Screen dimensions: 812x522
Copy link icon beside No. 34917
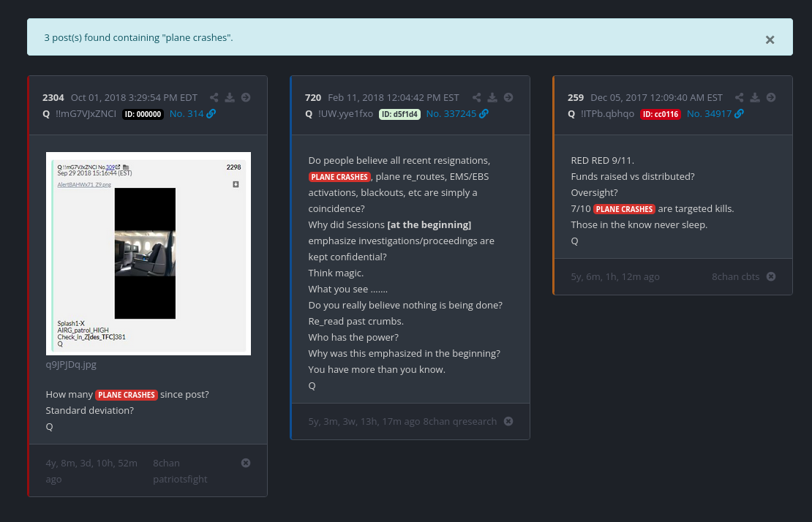coord(739,114)
